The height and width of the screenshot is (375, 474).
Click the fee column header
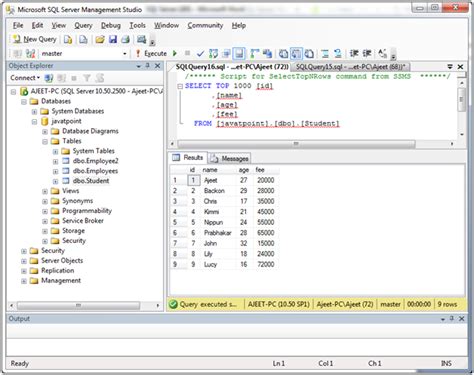(x=266, y=170)
